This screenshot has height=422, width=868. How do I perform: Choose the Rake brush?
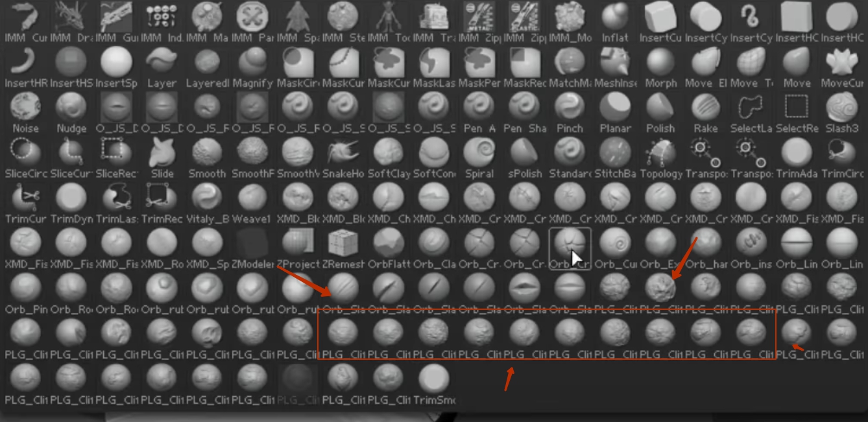tap(706, 113)
